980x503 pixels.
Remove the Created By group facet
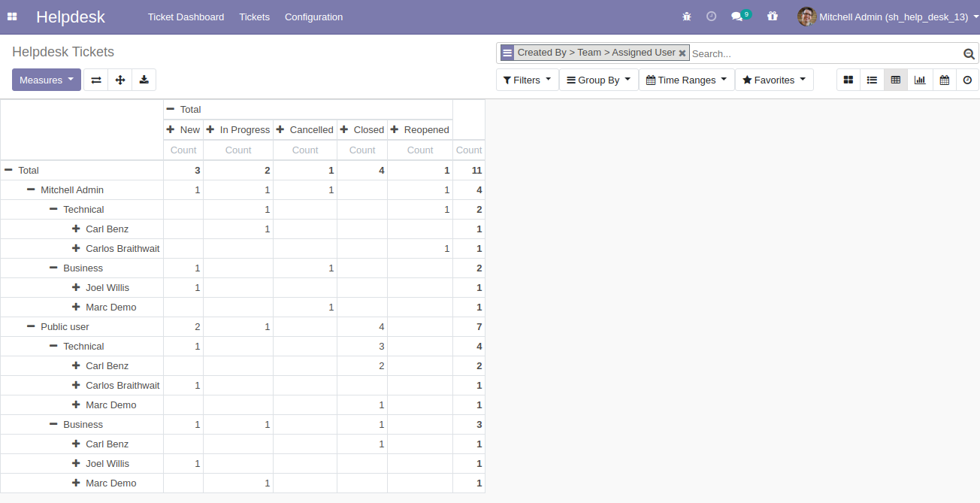[682, 53]
